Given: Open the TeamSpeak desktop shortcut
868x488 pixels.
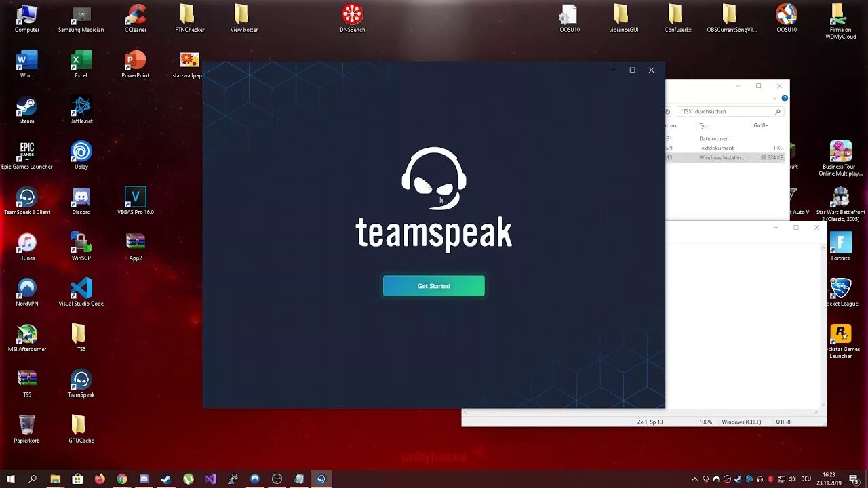Looking at the screenshot, I should (x=81, y=384).
